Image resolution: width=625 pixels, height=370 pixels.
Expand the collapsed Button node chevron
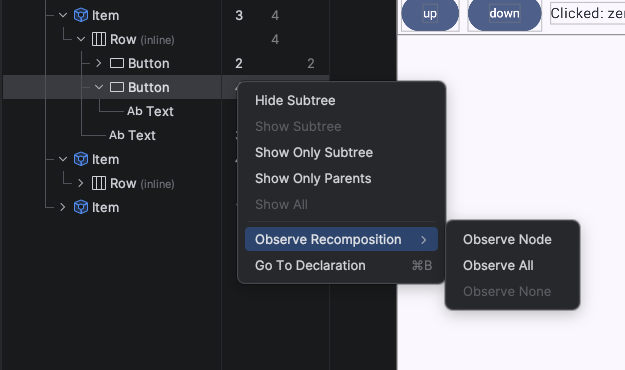point(99,63)
